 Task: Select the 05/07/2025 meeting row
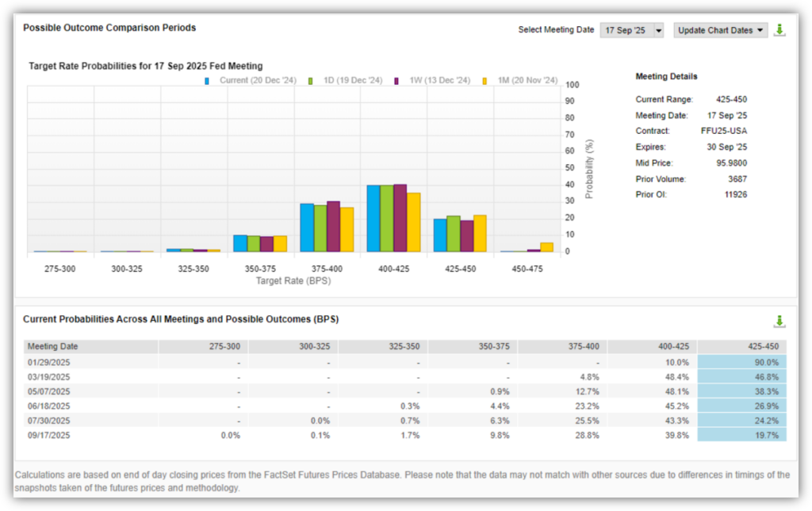[405, 391]
